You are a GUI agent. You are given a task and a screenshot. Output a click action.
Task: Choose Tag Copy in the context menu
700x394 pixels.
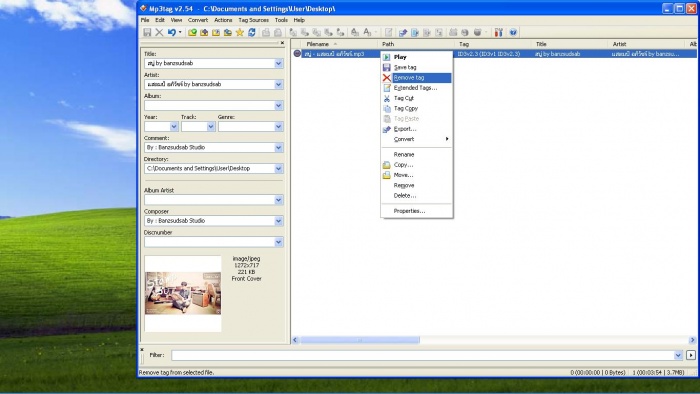point(417,108)
